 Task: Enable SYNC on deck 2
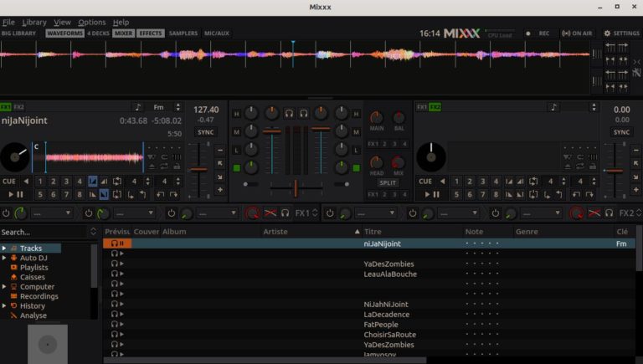(621, 132)
